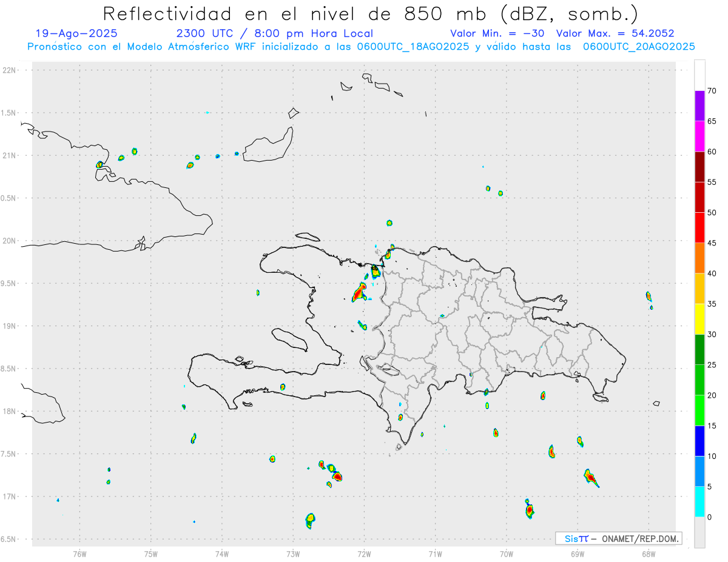Click the '71W' longitude label
Screen dimensions: 728x562
[x=435, y=554]
